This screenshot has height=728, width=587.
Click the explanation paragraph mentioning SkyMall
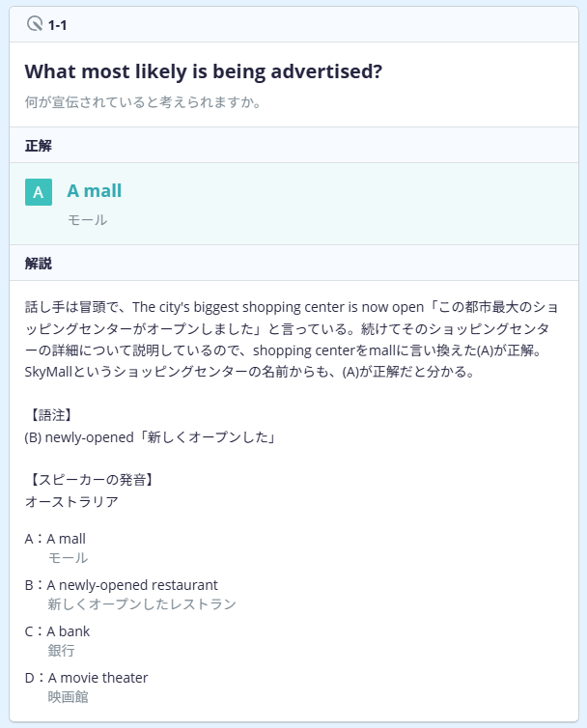point(290,339)
